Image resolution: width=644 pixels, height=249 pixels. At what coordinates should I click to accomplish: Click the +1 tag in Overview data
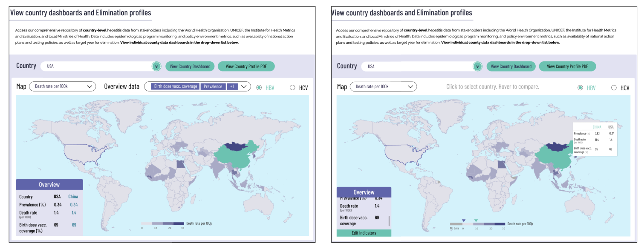pos(232,86)
